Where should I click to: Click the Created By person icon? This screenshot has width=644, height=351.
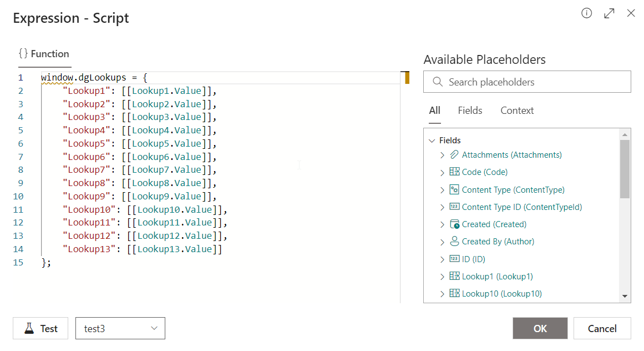tap(454, 242)
